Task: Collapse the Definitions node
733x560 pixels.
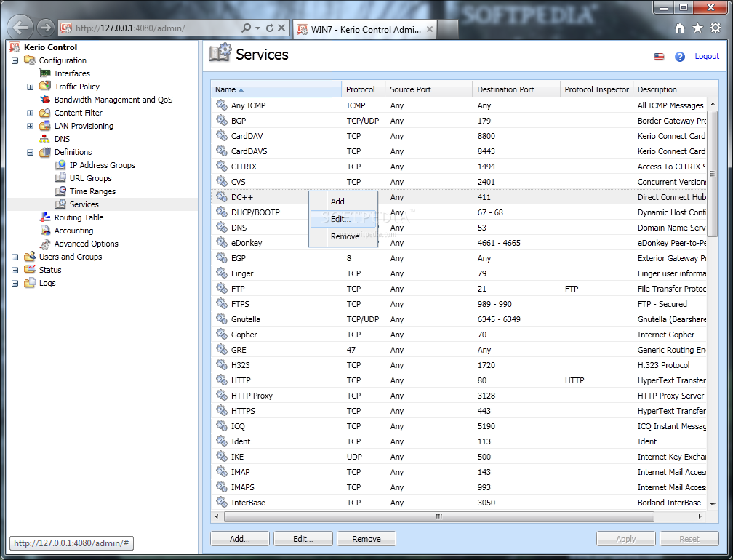Action: [x=31, y=152]
